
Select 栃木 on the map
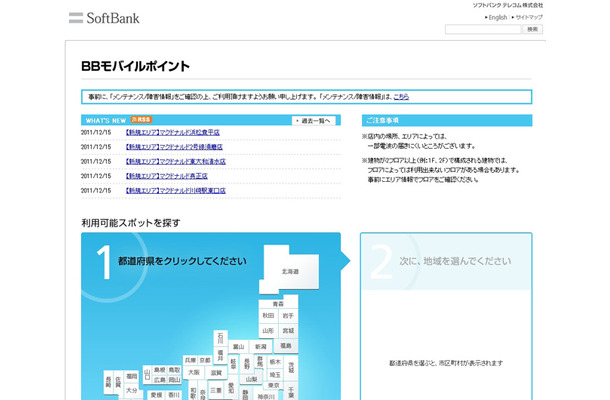275,362
